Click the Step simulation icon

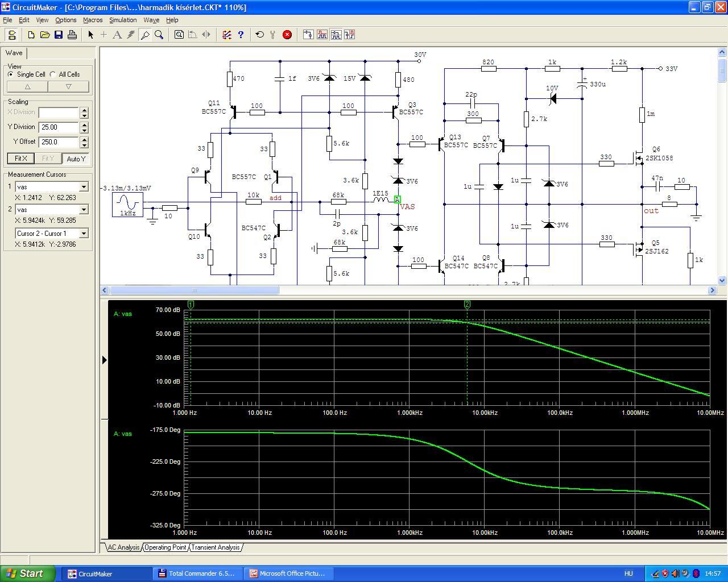[x=274, y=35]
